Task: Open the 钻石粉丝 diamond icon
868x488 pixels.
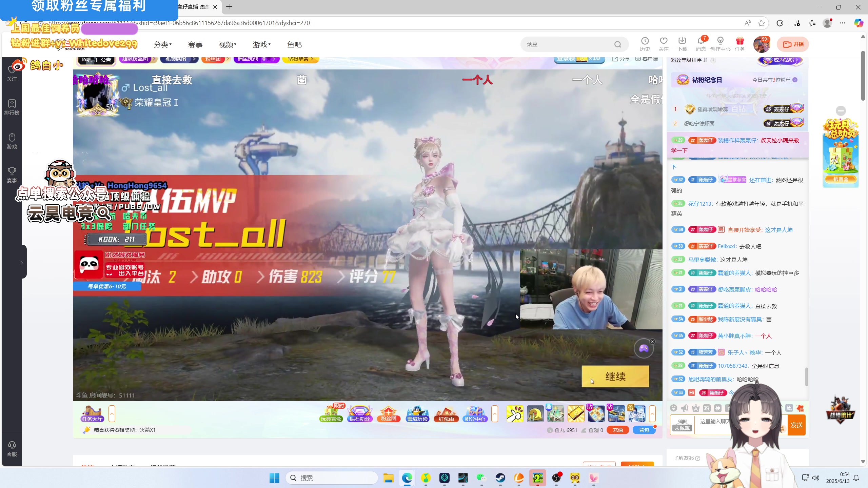Action: 360,414
